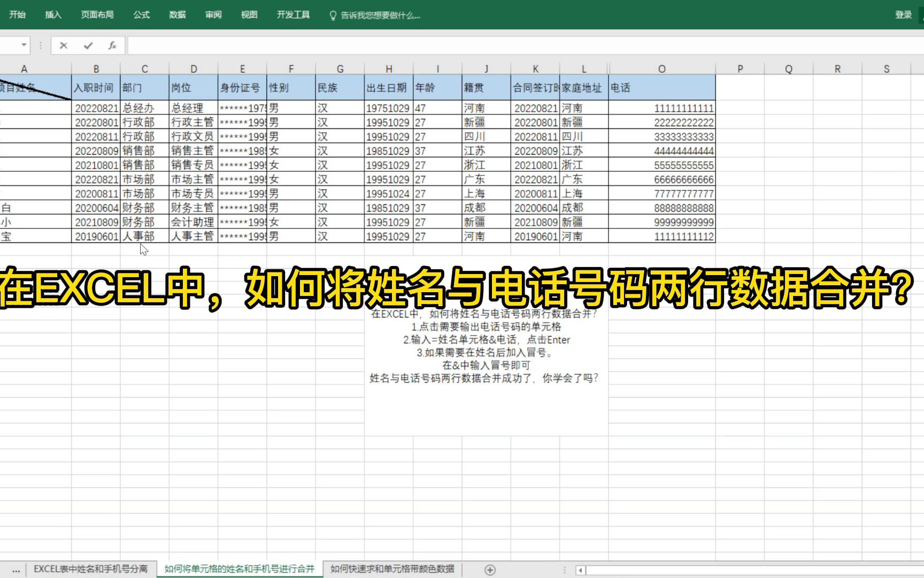Image resolution: width=924 pixels, height=578 pixels.
Task: Click the 合同签订 header cell
Action: tap(535, 87)
